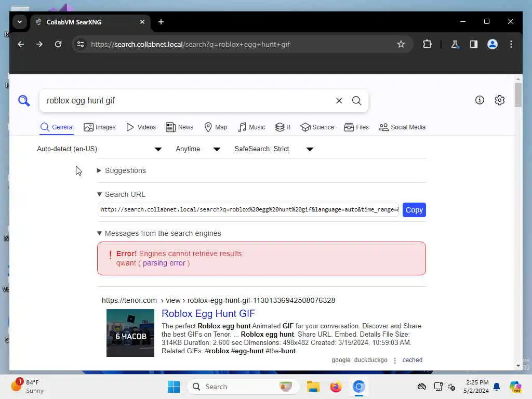Open Chrome extensions puzzle icon
Image resolution: width=532 pixels, height=399 pixels.
click(427, 45)
